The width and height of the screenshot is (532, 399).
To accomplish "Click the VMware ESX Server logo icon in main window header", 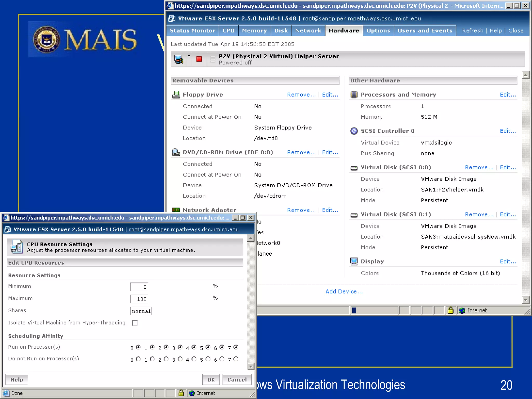I will [172, 18].
